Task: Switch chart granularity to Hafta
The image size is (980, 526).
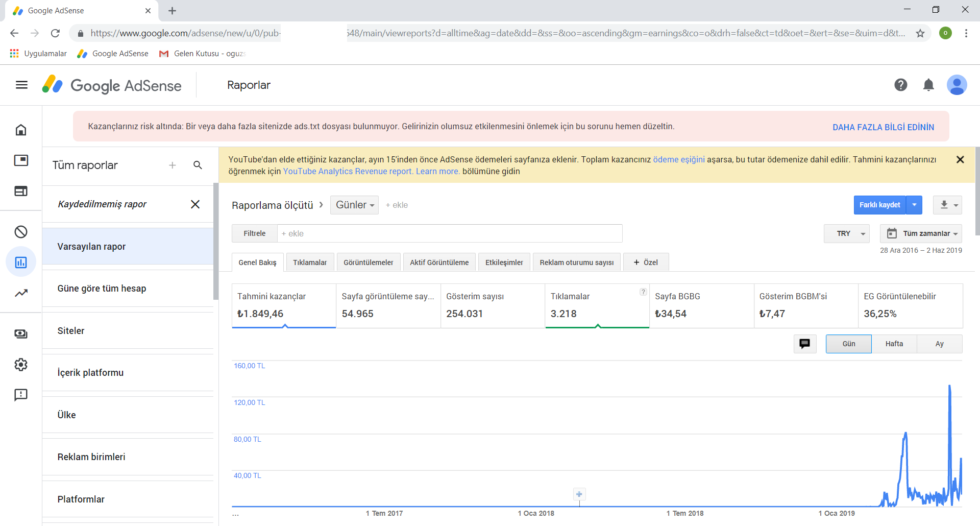Action: click(894, 344)
